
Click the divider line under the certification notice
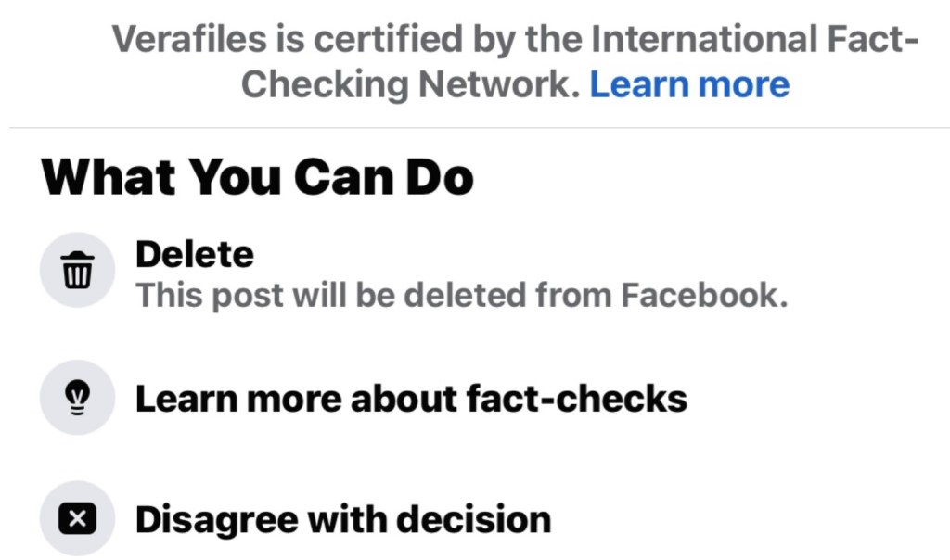[475, 128]
